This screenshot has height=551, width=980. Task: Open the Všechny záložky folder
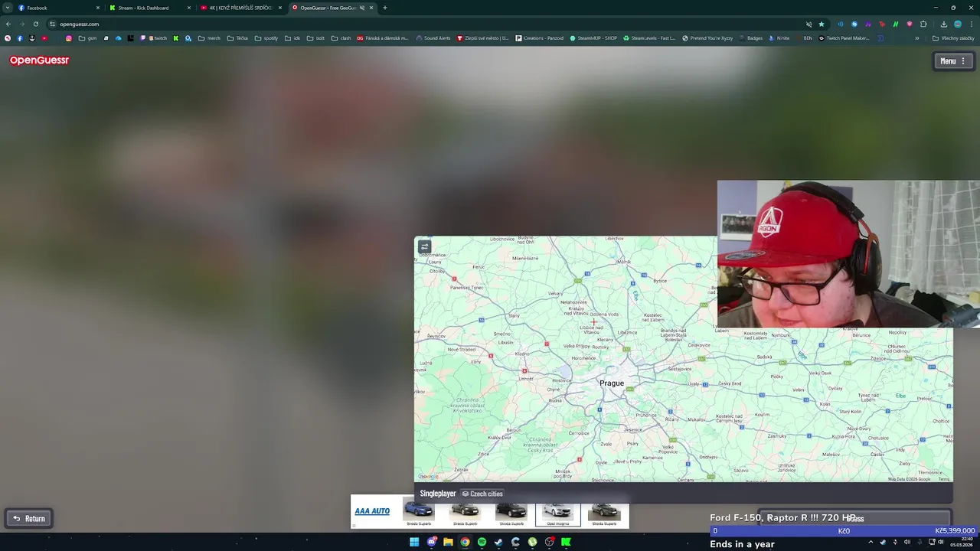(x=953, y=38)
